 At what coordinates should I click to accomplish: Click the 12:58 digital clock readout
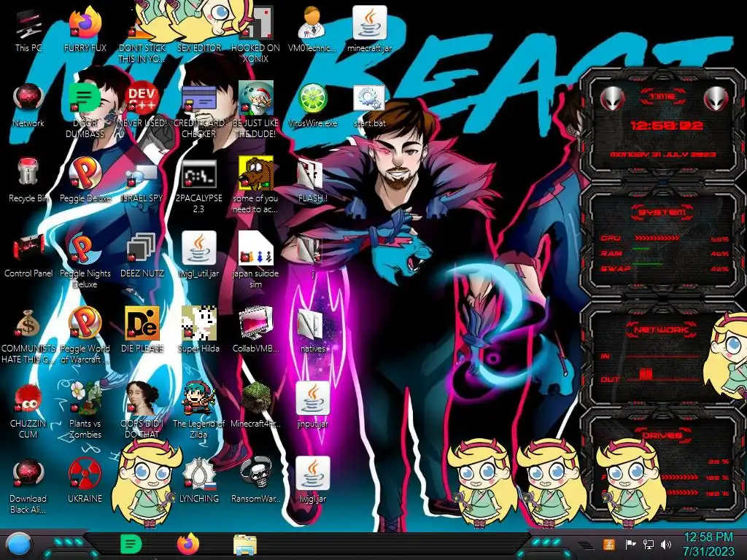pyautogui.click(x=666, y=125)
